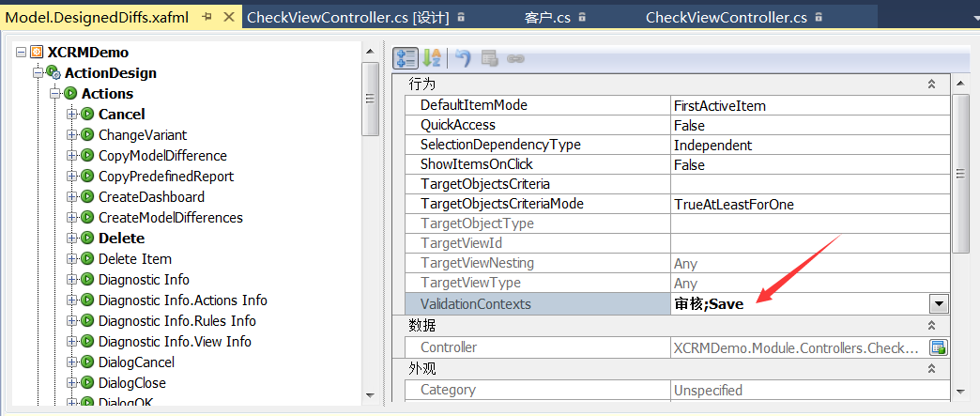Click the lock icon on 客户.cs tab

[582, 18]
